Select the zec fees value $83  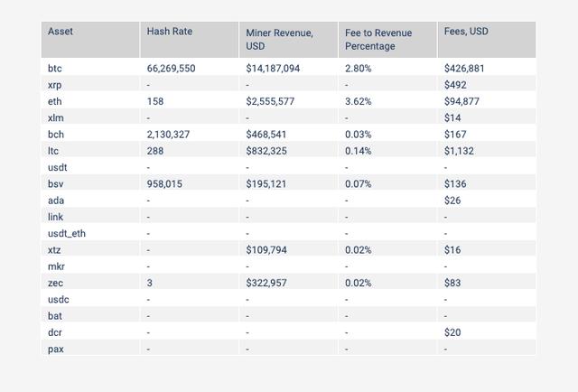[x=452, y=283]
